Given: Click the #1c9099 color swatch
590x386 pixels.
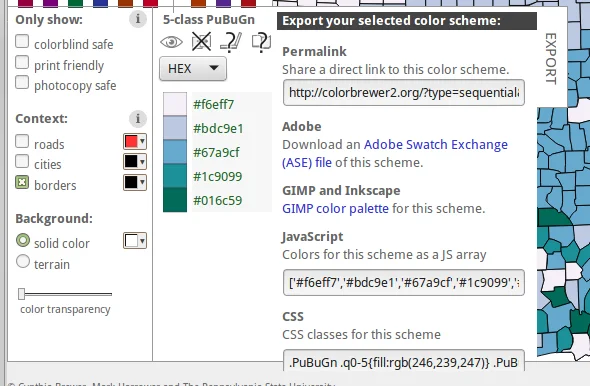Looking at the screenshot, I should click(x=175, y=176).
